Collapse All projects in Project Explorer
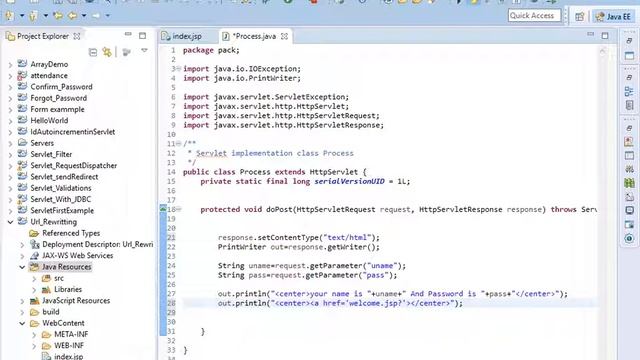Viewport: 640px width, 360px height. [x=93, y=52]
